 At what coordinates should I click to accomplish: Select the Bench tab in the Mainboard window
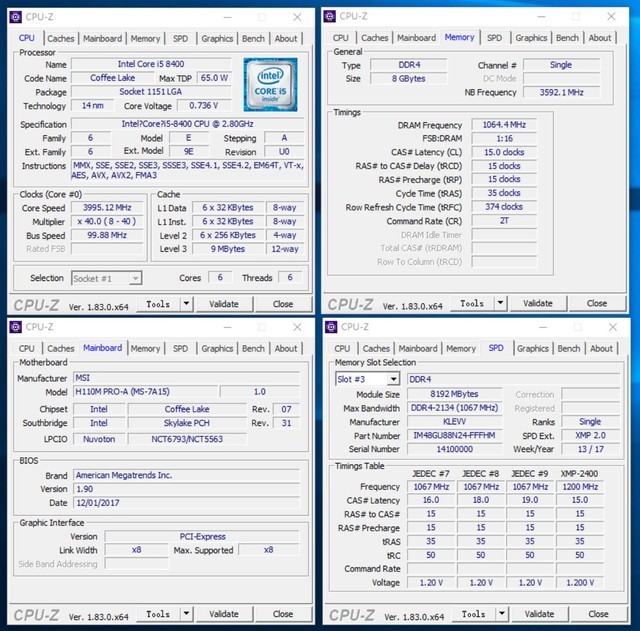click(x=253, y=348)
